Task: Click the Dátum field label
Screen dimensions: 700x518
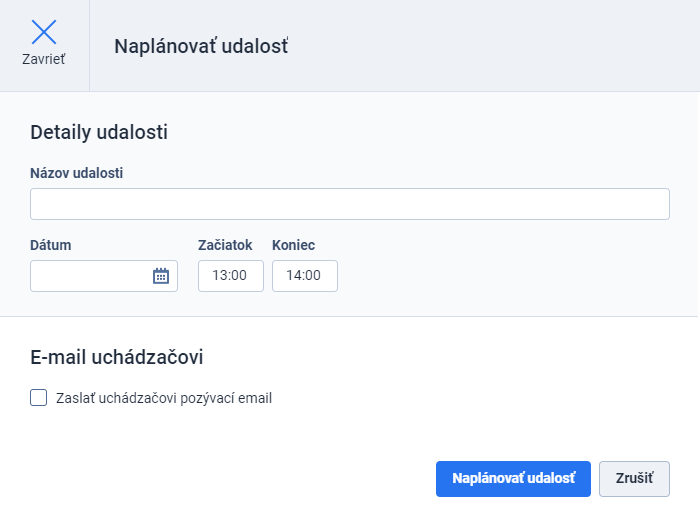Action: tap(50, 245)
